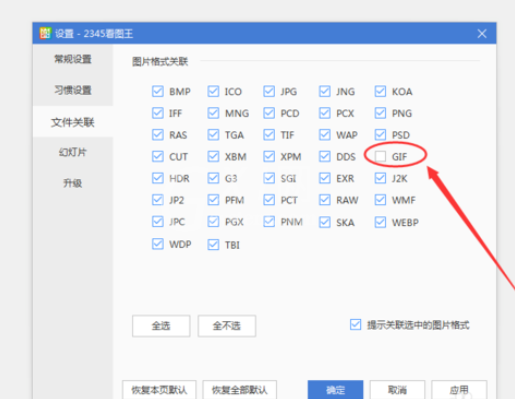
Task: Toggle the MNG format checkbox
Action: click(x=213, y=113)
